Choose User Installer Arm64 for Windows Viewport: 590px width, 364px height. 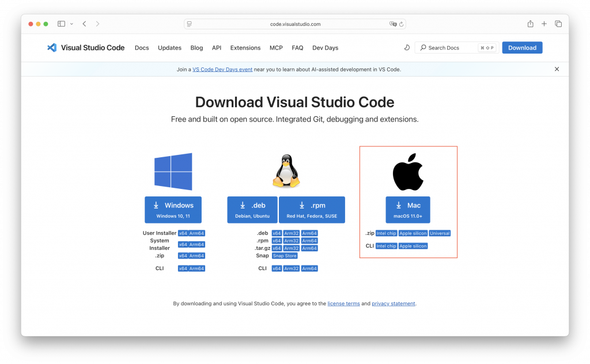coord(197,233)
